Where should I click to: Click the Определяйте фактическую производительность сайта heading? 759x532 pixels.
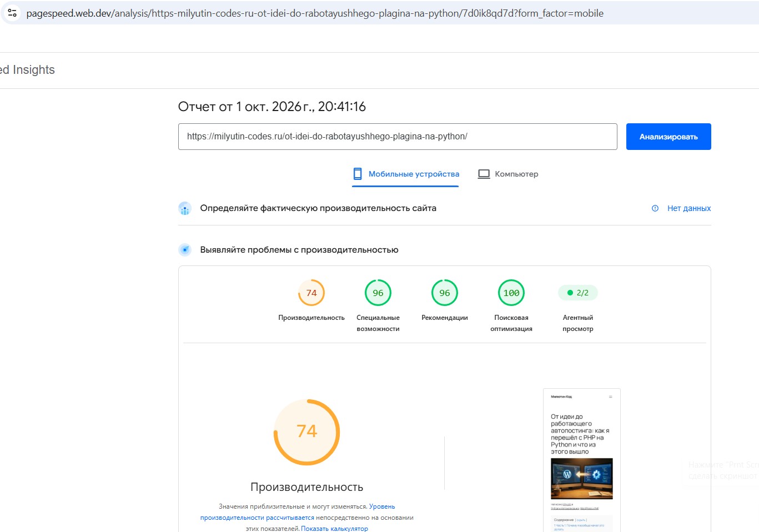[x=318, y=208]
